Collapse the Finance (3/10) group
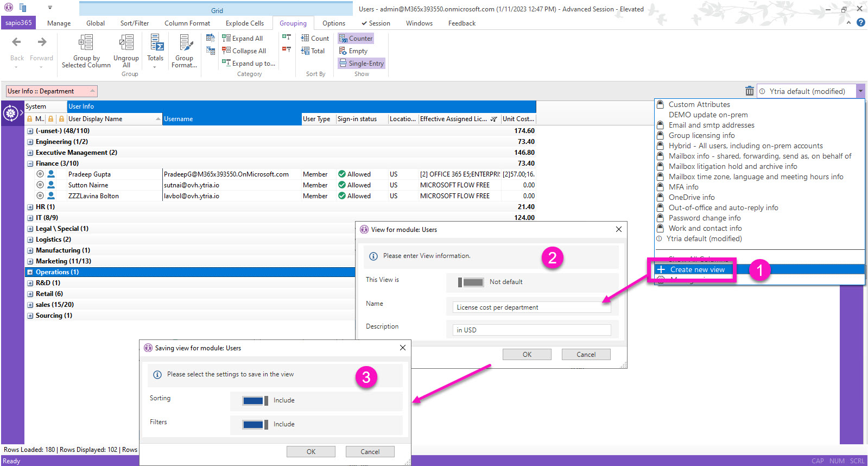868x466 pixels. [x=30, y=163]
